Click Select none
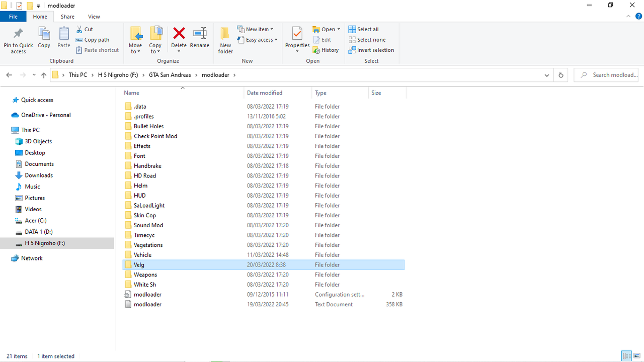644x362 pixels. (x=367, y=40)
